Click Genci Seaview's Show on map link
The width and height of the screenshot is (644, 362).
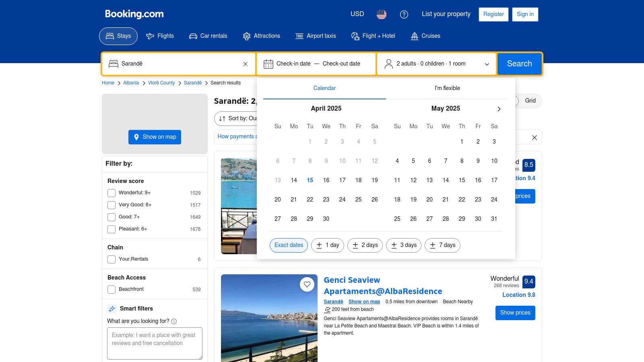pyautogui.click(x=364, y=302)
